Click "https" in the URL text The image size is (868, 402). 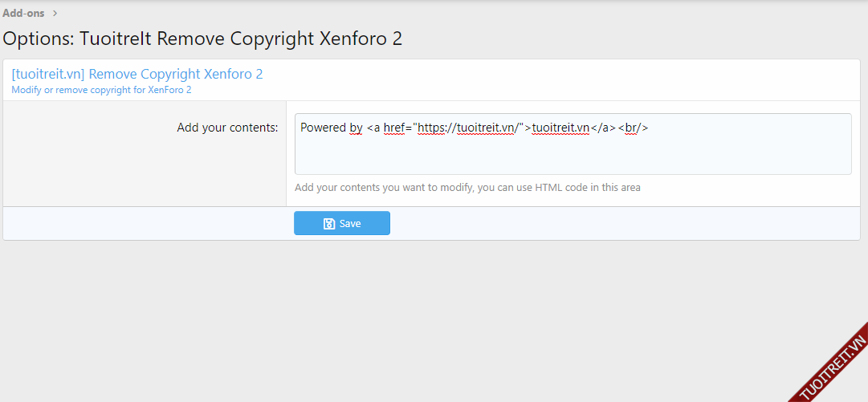click(x=434, y=128)
